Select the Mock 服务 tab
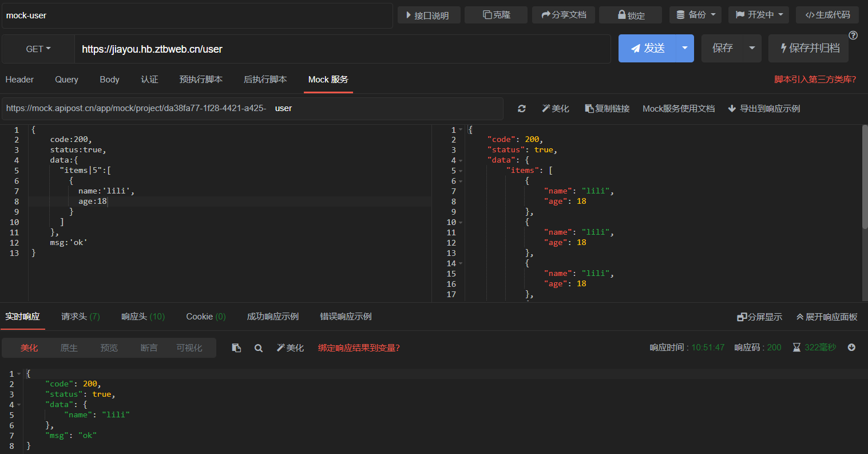Viewport: 868px width, 454px height. tap(328, 80)
